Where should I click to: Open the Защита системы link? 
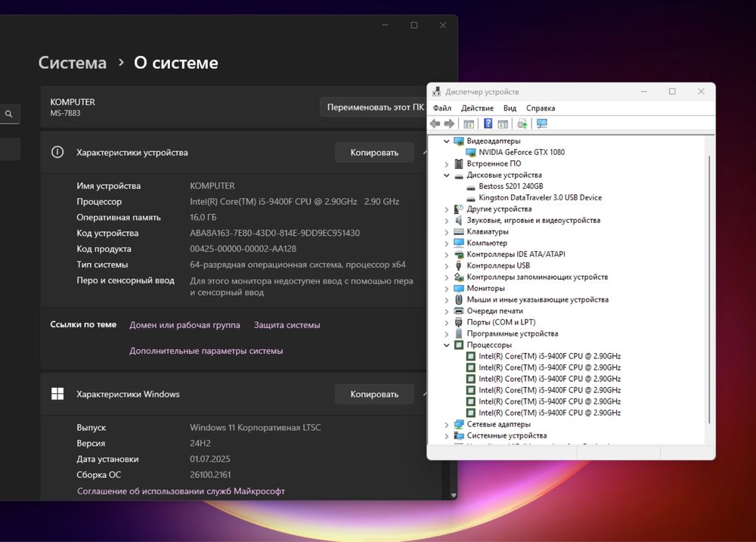point(287,325)
